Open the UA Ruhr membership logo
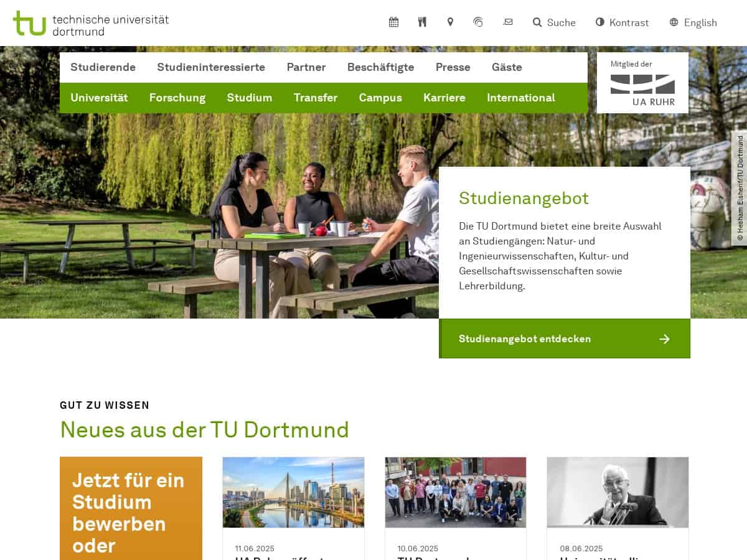Screen dimensions: 747x560 pos(642,83)
